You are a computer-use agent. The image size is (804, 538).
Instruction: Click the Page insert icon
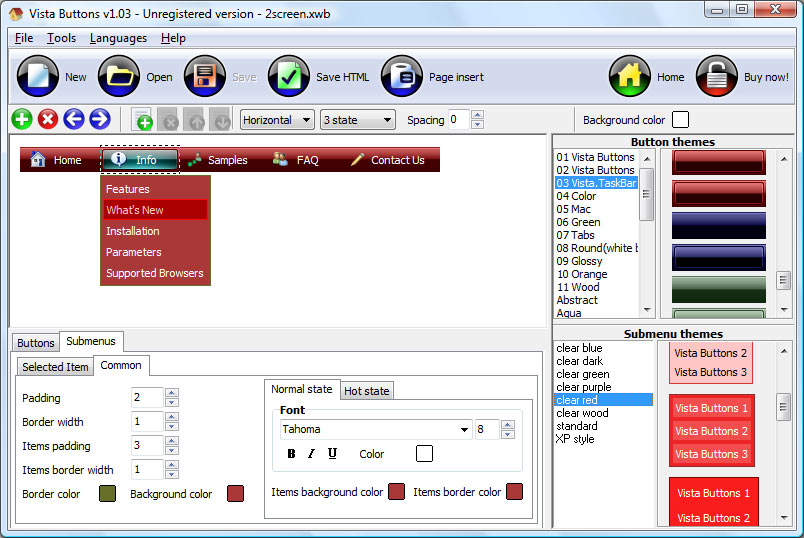pos(401,76)
